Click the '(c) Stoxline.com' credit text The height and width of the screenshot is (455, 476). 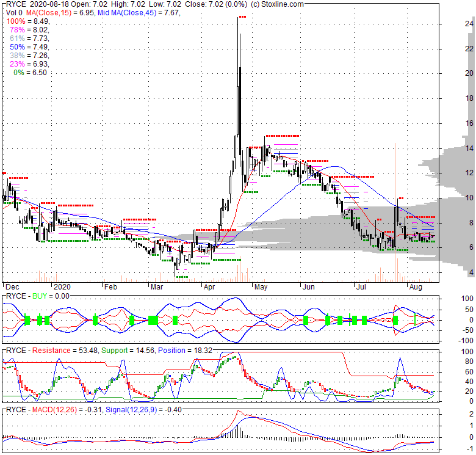[x=276, y=4]
